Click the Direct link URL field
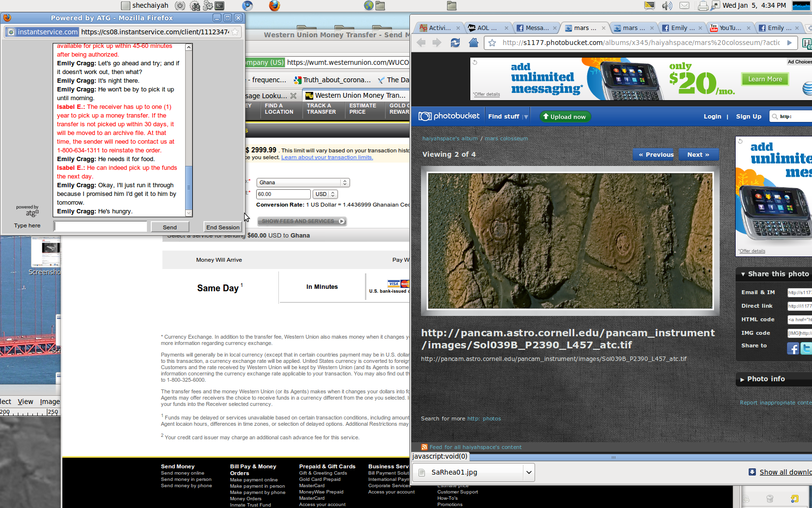 click(799, 306)
